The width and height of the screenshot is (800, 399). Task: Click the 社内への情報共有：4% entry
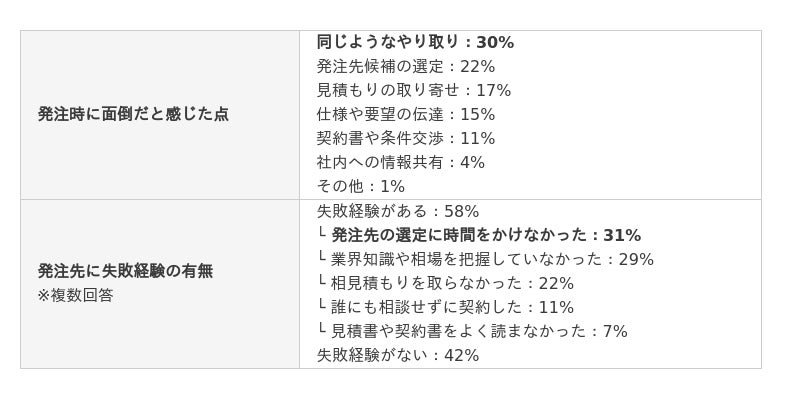pos(401,162)
